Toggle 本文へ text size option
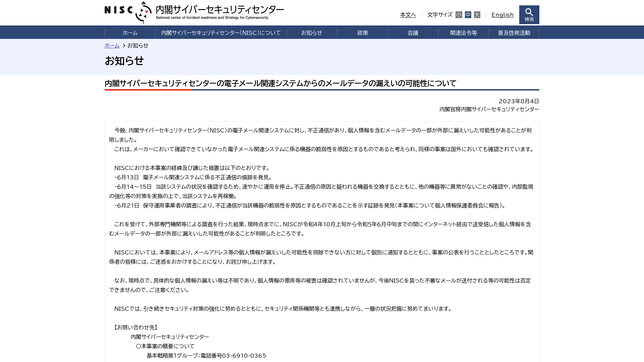Viewport: 644px width, 362px height. [x=408, y=15]
